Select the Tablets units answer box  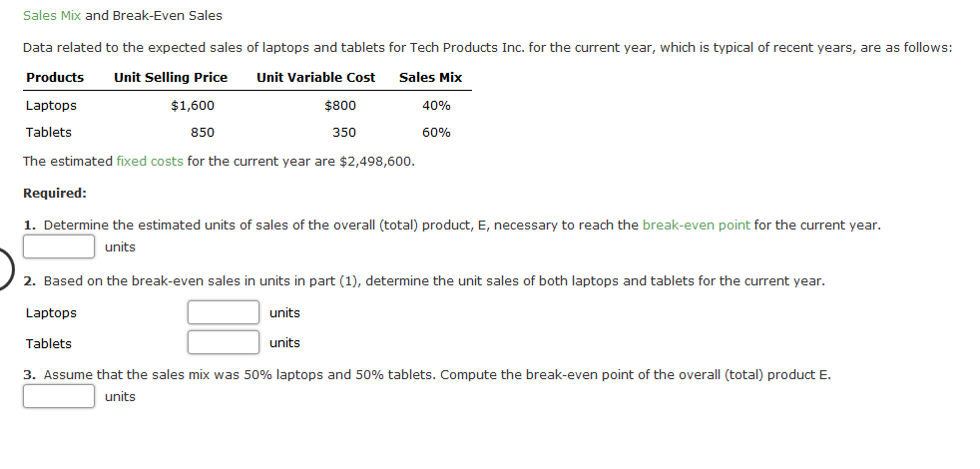224,343
